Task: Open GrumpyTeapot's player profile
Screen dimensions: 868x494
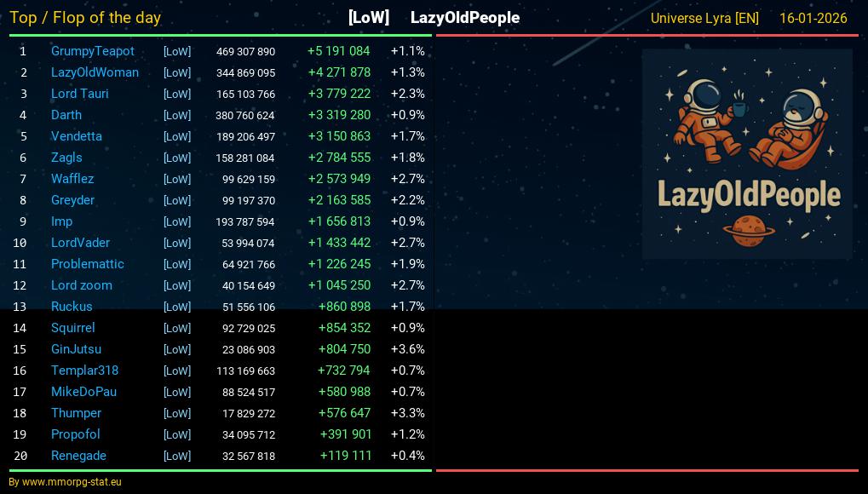Action: [x=92, y=51]
